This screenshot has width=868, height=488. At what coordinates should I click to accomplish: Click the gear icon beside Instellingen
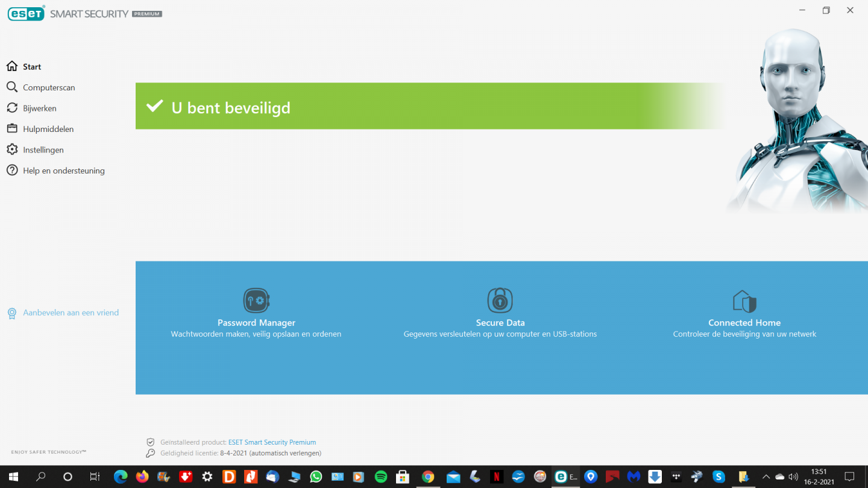pyautogui.click(x=12, y=149)
